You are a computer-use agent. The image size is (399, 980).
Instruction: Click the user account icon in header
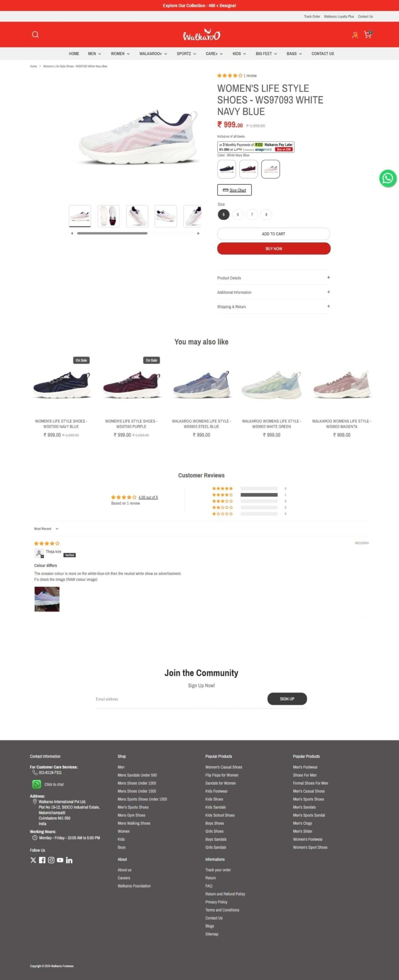pyautogui.click(x=355, y=35)
